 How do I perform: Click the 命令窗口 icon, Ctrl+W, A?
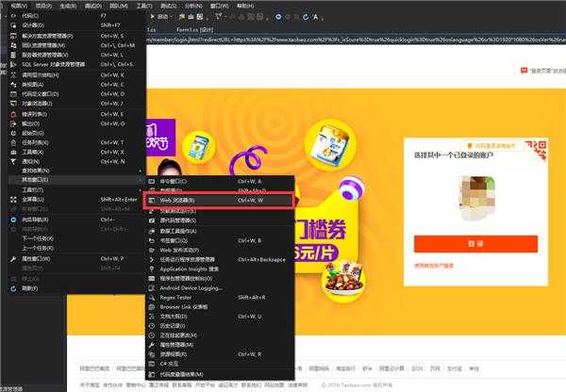[x=152, y=181]
